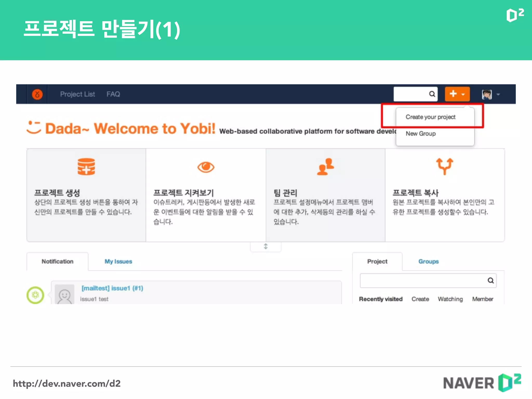Click the project search magnifier icon

pos(490,280)
